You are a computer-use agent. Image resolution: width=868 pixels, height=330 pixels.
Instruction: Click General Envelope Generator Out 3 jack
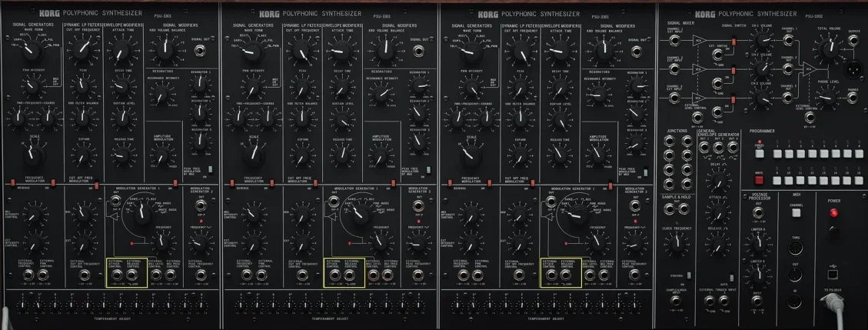click(733, 147)
